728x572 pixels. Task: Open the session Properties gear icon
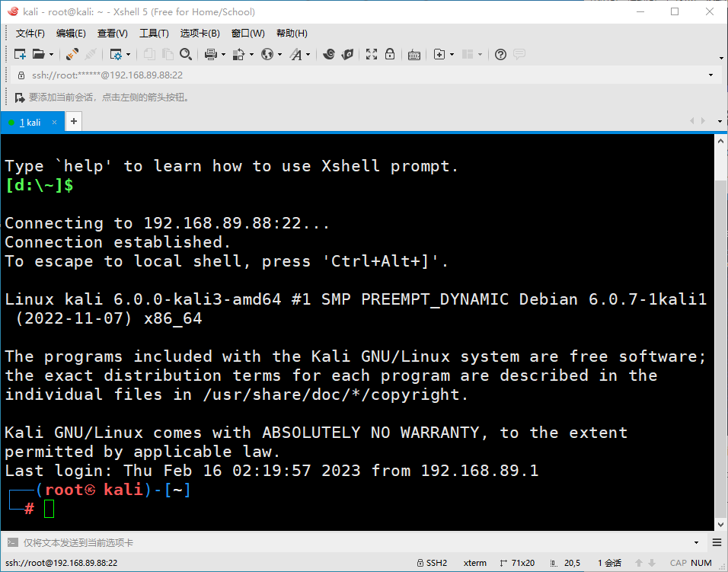point(116,54)
